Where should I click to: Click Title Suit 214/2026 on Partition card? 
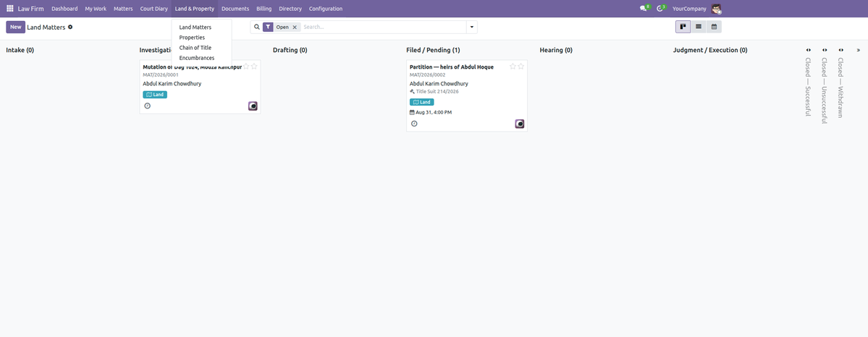(x=437, y=91)
